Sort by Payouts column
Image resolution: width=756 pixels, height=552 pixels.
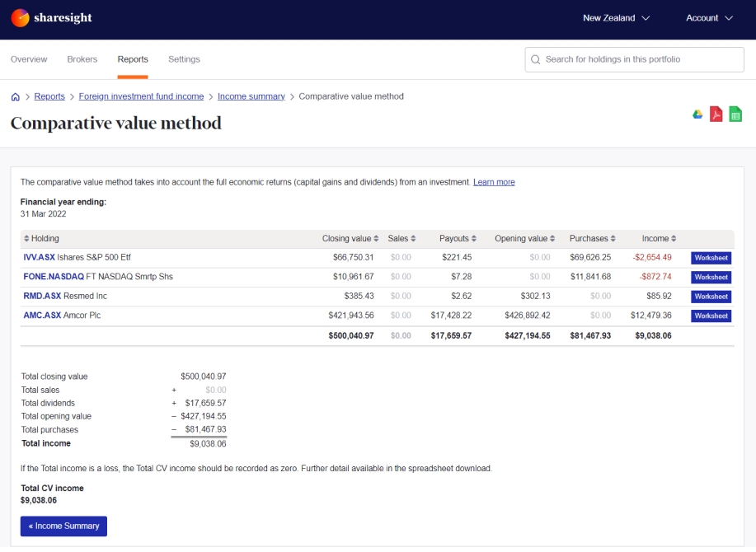coord(458,239)
